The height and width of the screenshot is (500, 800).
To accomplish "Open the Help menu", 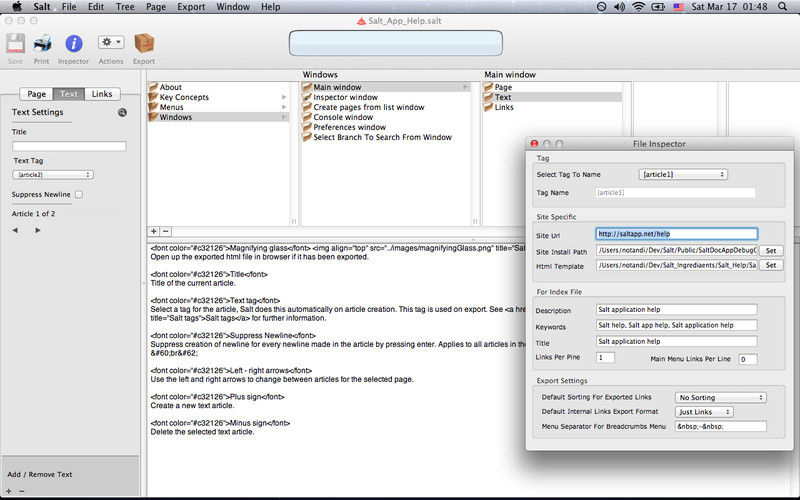I will pos(270,7).
